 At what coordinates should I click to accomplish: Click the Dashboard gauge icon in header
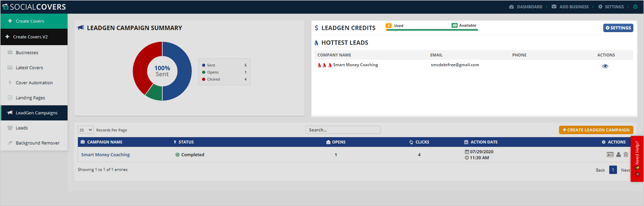pos(511,7)
